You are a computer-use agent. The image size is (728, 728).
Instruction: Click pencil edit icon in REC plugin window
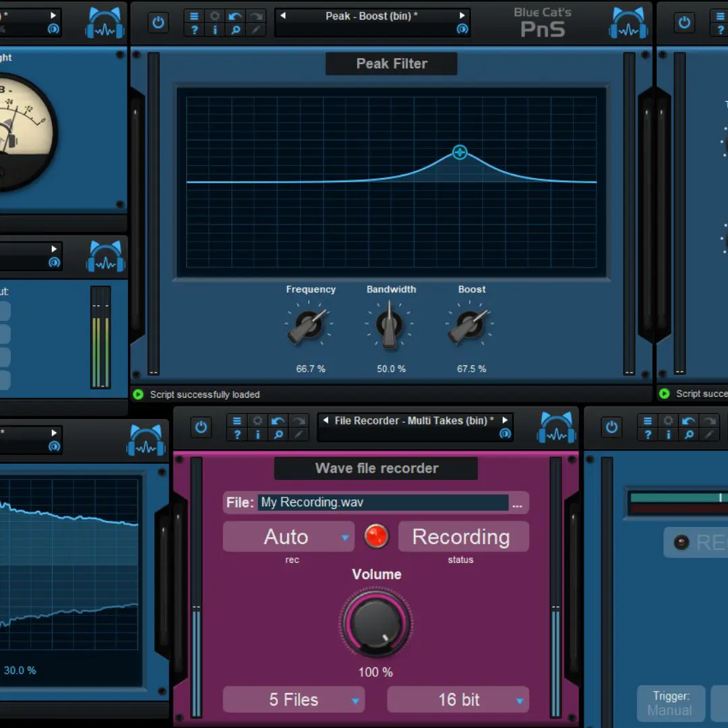coord(709,435)
